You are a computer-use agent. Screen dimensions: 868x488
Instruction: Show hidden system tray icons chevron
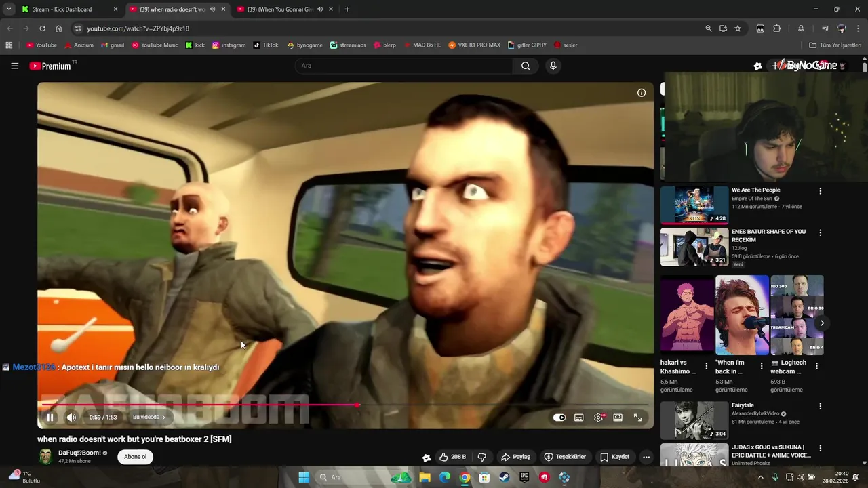pos(760,477)
